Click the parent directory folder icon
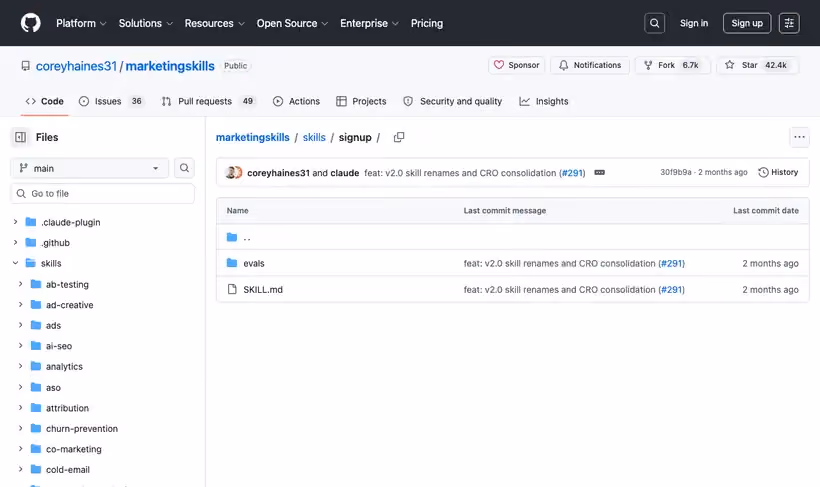 [232, 237]
